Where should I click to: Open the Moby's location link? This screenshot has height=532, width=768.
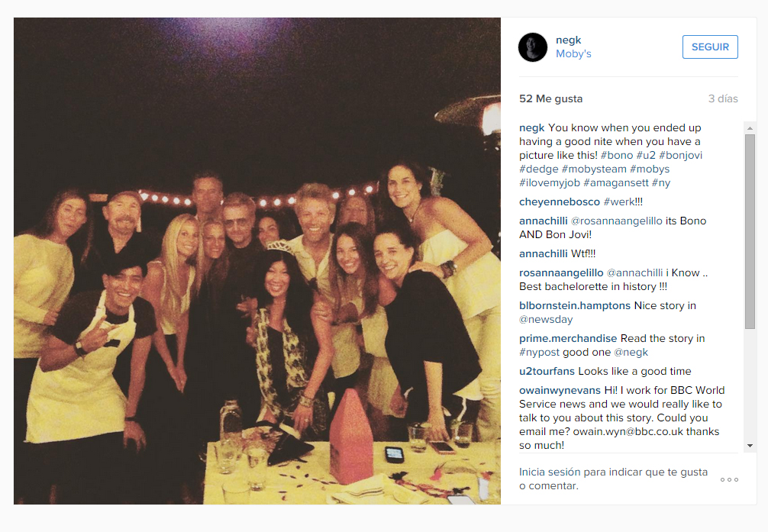(573, 54)
